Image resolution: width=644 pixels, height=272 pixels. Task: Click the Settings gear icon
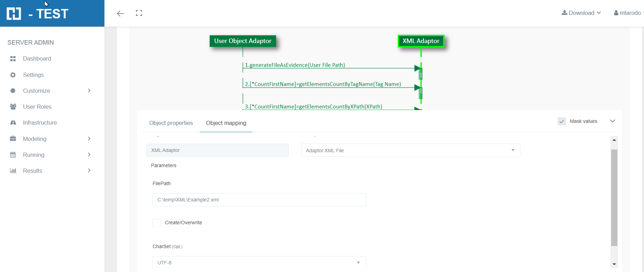tap(13, 75)
